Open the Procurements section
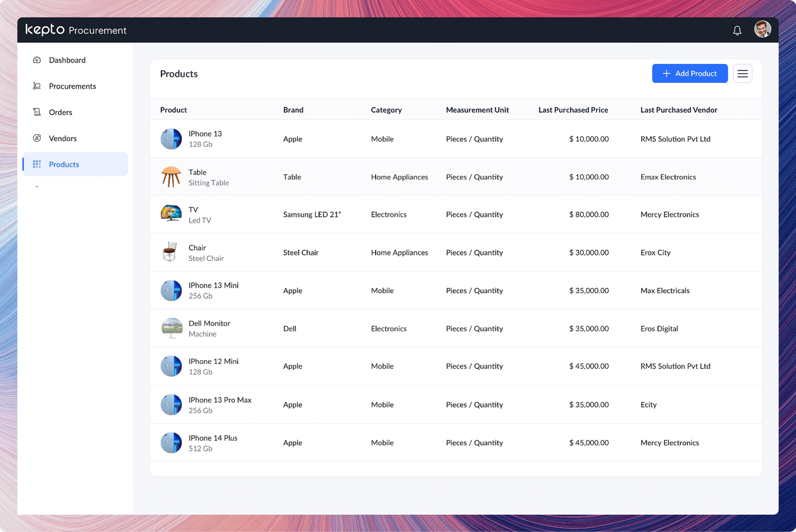Image resolution: width=796 pixels, height=532 pixels. [75, 86]
